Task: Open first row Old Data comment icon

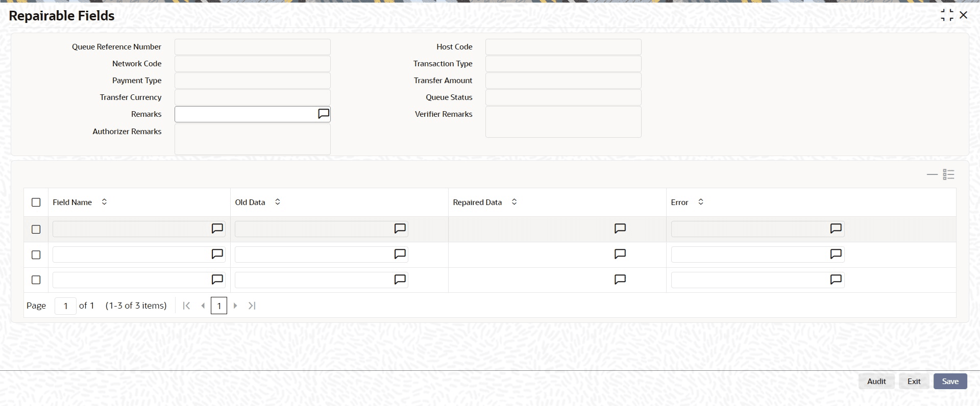Action: (400, 229)
